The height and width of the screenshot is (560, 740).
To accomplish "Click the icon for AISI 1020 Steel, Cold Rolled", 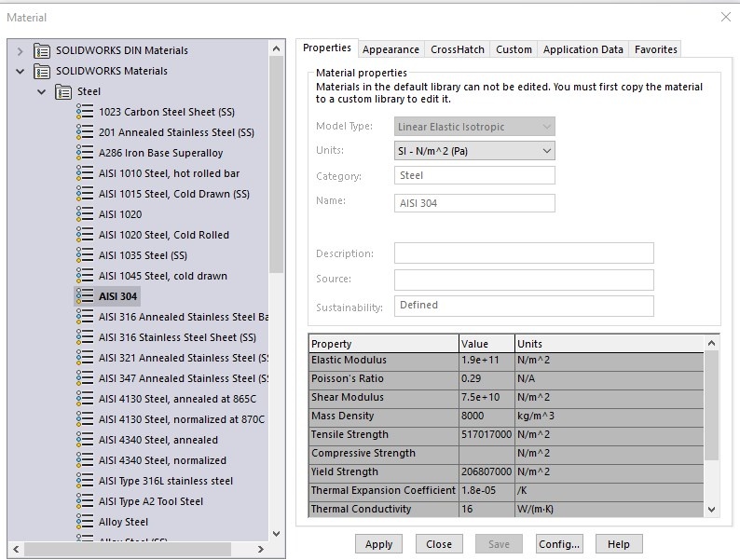I will [85, 235].
